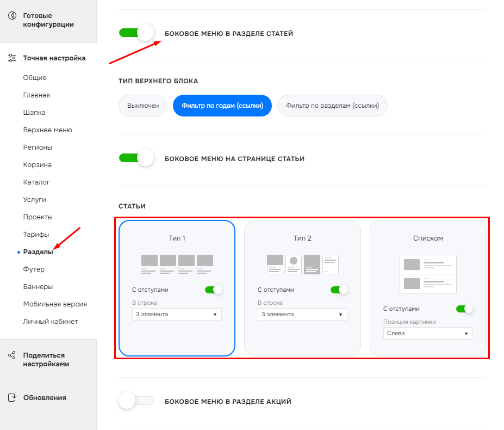Open Каталог settings item
Viewport: 504px width, 430px height.
pyautogui.click(x=36, y=182)
